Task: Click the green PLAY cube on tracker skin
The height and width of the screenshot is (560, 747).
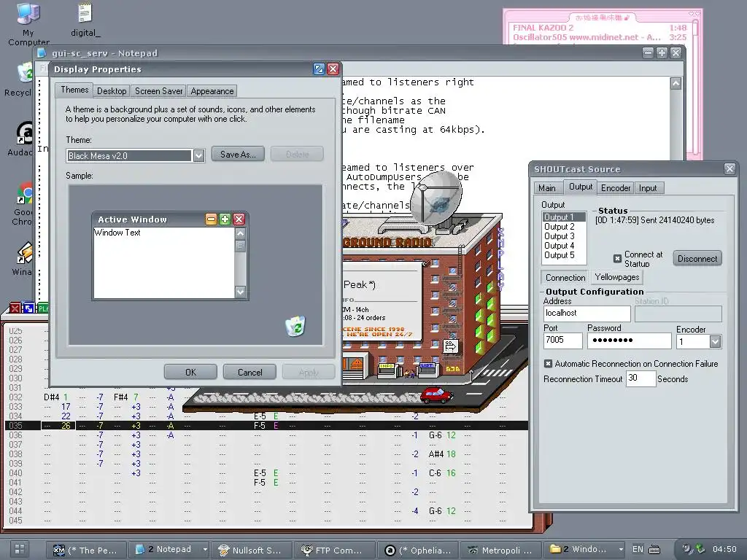Action: 43,308
